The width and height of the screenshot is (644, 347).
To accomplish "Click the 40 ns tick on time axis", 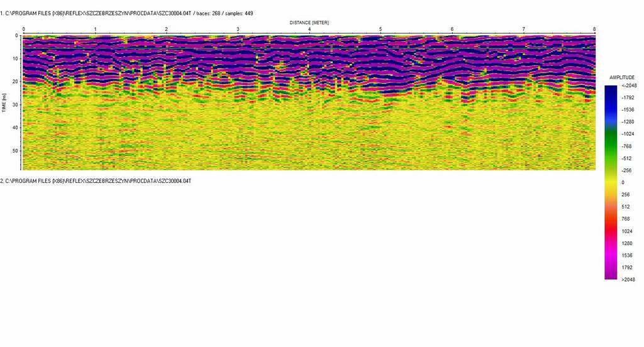I will (x=16, y=128).
